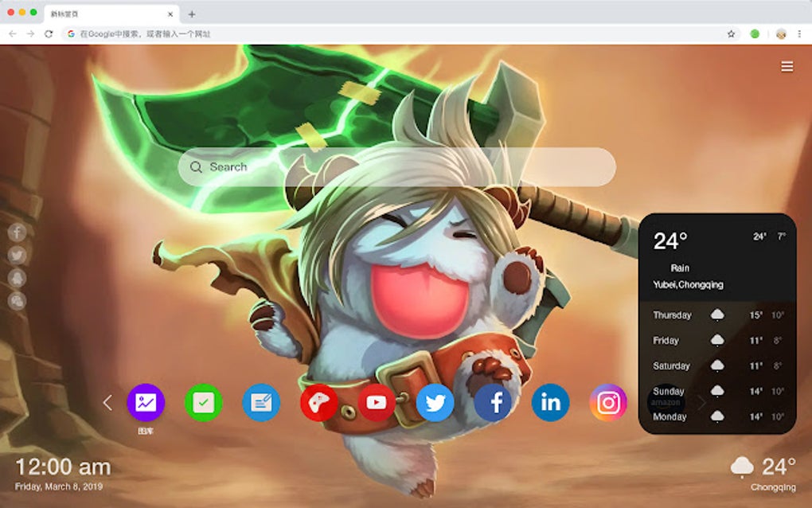Bookmark this page with star icon

(x=731, y=33)
